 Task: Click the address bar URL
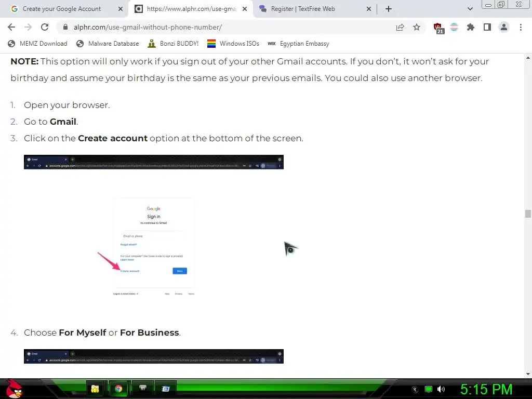(x=148, y=27)
